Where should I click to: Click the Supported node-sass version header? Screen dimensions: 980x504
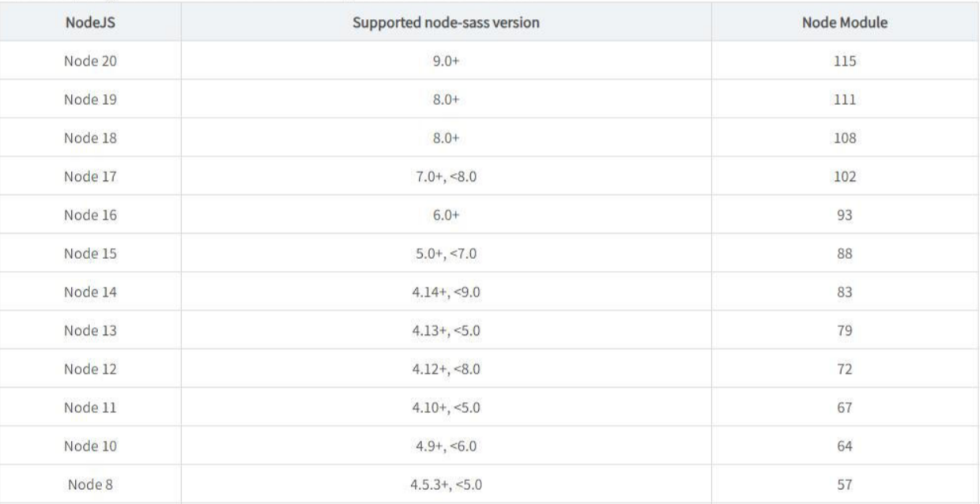click(x=446, y=23)
